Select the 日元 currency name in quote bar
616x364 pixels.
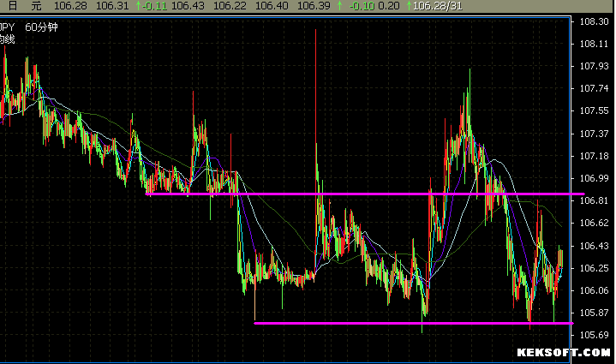[25, 6]
